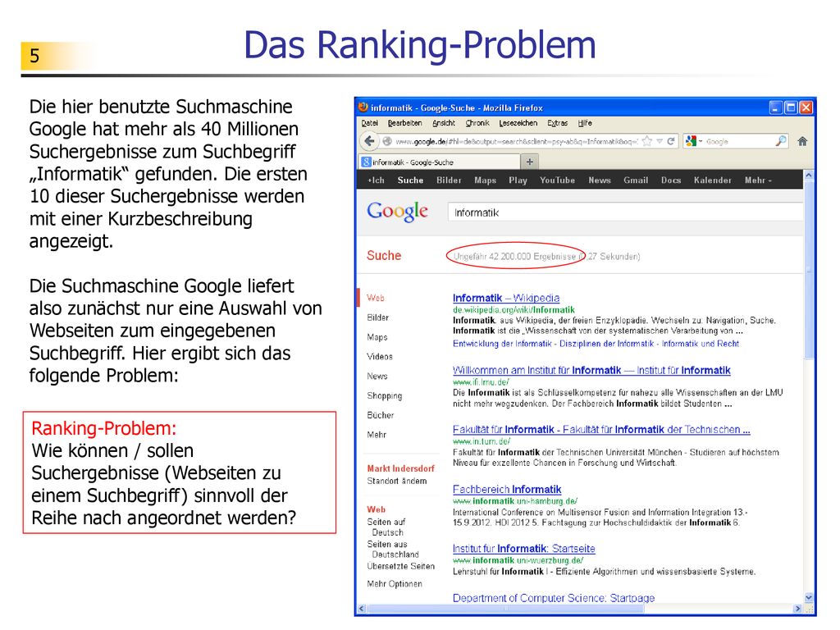Select Bilder in the left sidebar
The height and width of the screenshot is (630, 840).
pyautogui.click(x=377, y=317)
